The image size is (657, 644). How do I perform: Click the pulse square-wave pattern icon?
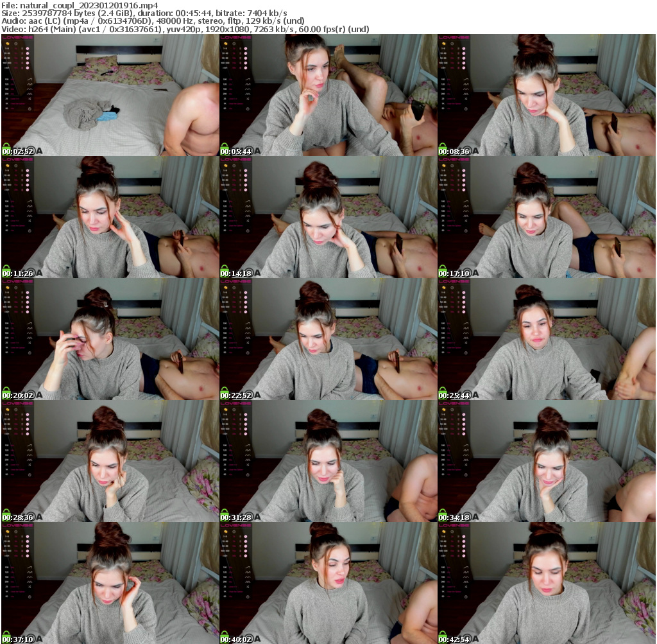coord(30,93)
